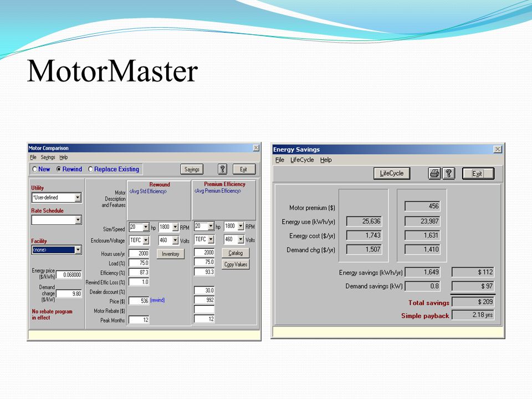
Task: Click Rewound Load field showing 75.0
Action: 139,263
